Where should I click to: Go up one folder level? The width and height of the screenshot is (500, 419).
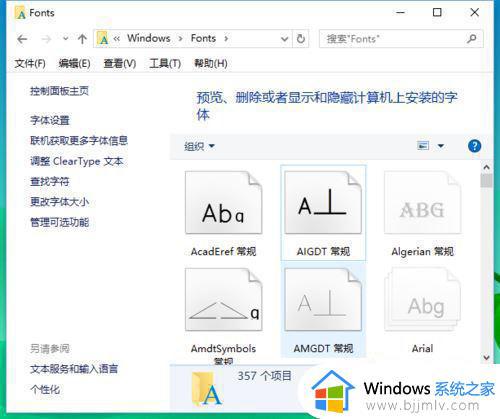(82, 39)
